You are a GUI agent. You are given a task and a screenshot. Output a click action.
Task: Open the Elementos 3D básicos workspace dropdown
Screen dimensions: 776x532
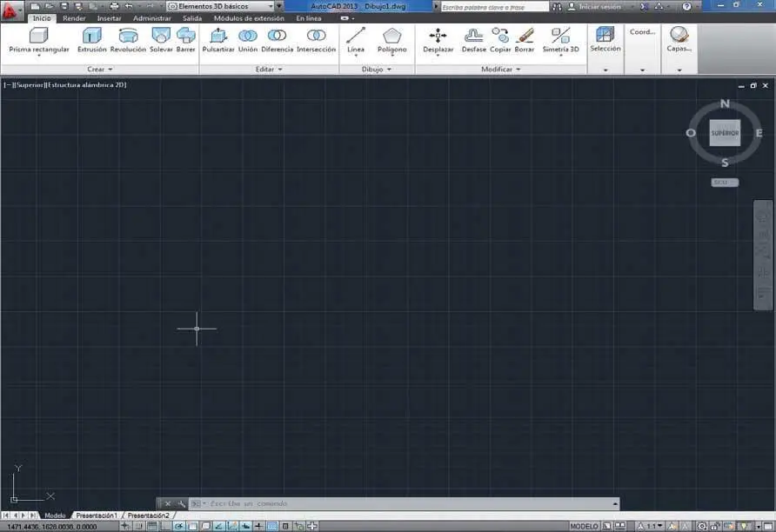(x=224, y=6)
